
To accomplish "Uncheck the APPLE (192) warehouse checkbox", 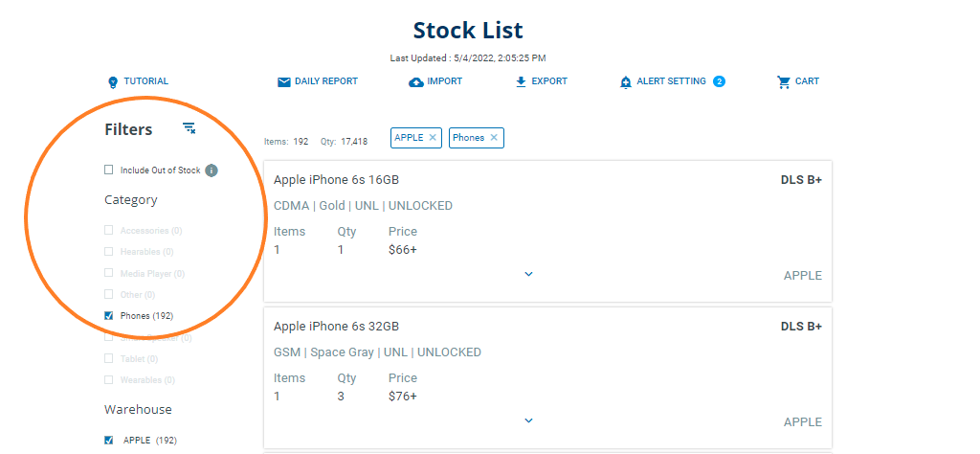I will coord(109,440).
